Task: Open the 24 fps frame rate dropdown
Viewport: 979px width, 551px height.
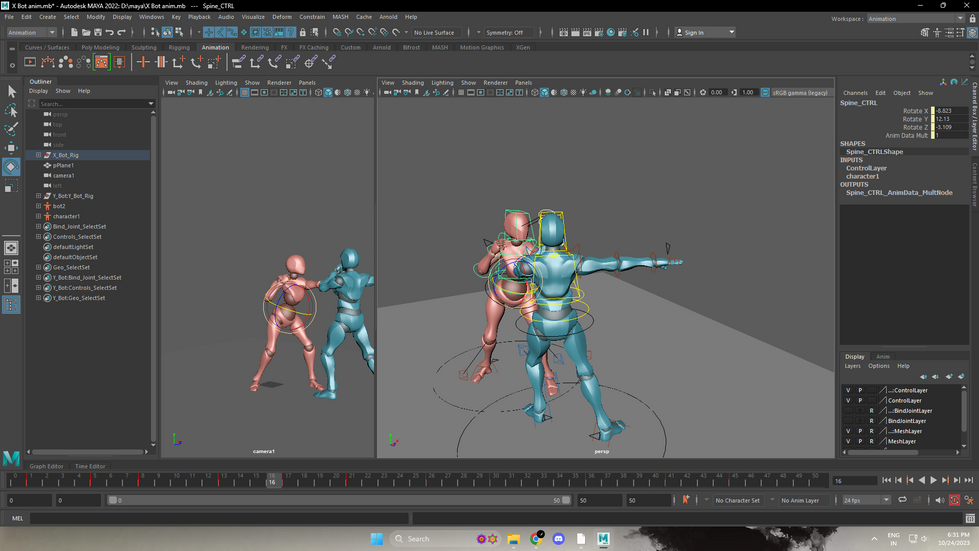Action: coord(865,500)
